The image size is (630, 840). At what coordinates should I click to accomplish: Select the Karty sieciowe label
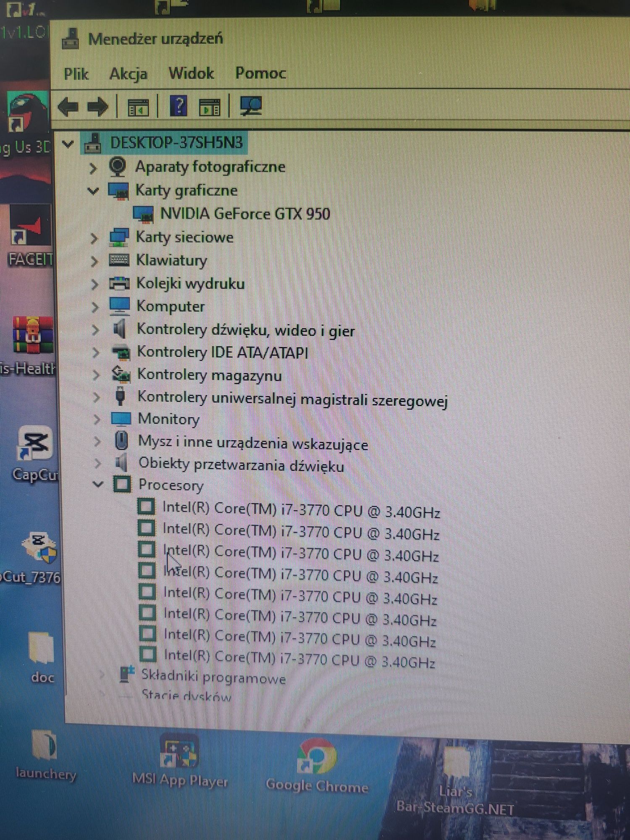[184, 237]
